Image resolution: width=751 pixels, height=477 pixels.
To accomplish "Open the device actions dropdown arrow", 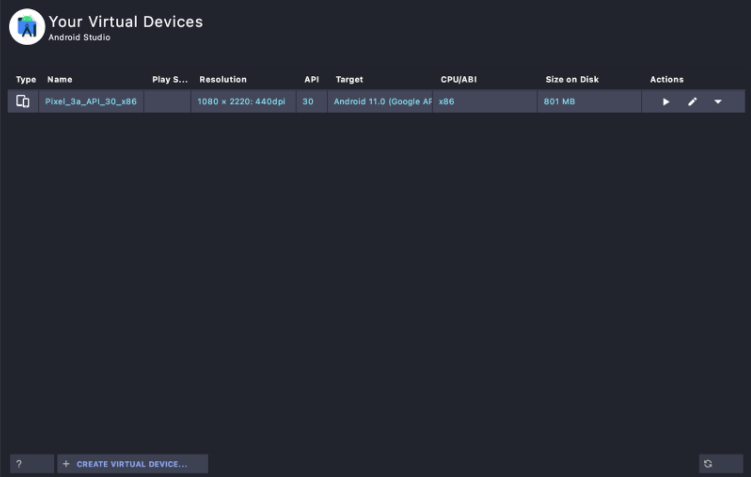I will click(x=718, y=102).
